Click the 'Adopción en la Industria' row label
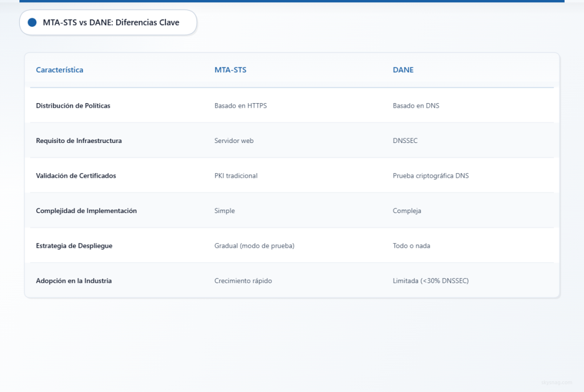Image resolution: width=584 pixels, height=392 pixels. tap(74, 281)
